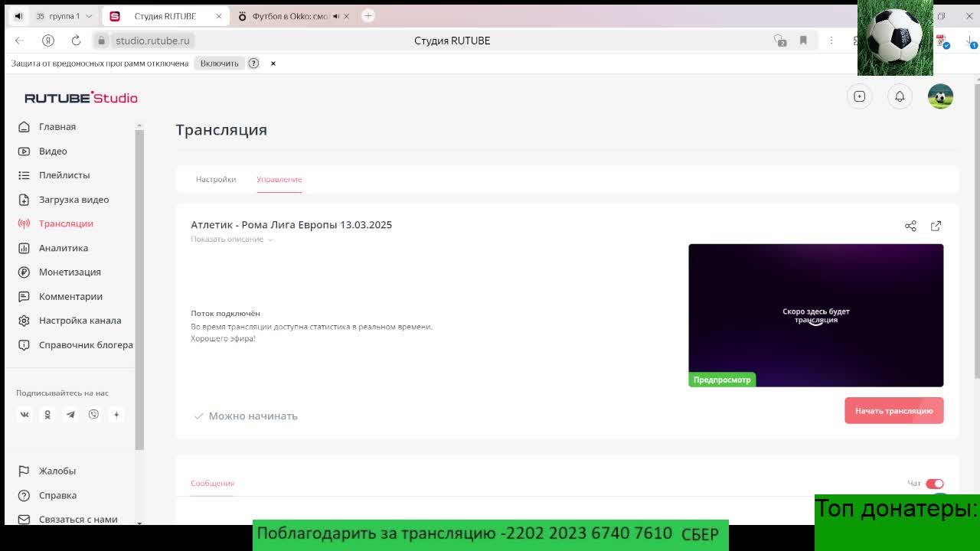This screenshot has height=551, width=980.
Task: Open a new browser tab
Action: pyautogui.click(x=368, y=15)
